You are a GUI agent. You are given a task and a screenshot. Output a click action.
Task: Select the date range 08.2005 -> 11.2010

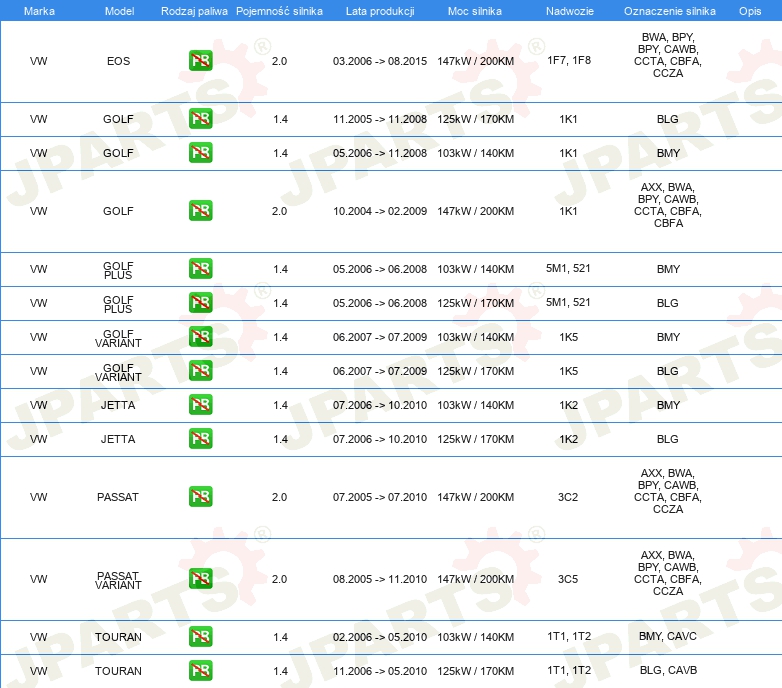click(380, 579)
